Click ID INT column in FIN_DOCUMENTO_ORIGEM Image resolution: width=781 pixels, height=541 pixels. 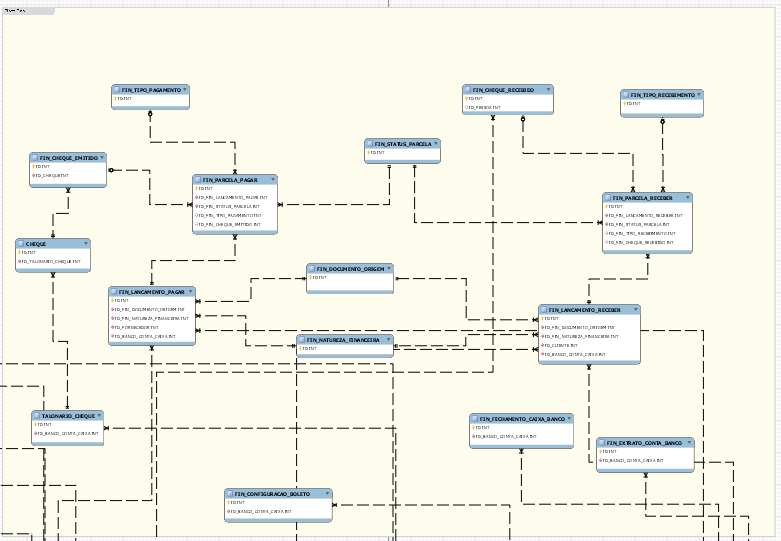pyautogui.click(x=350, y=277)
